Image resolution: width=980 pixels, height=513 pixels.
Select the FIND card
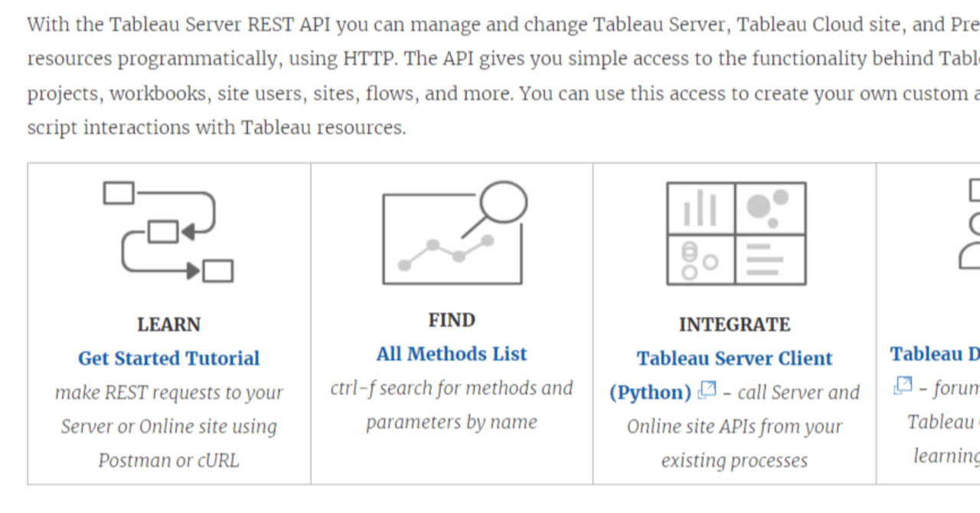(452, 322)
